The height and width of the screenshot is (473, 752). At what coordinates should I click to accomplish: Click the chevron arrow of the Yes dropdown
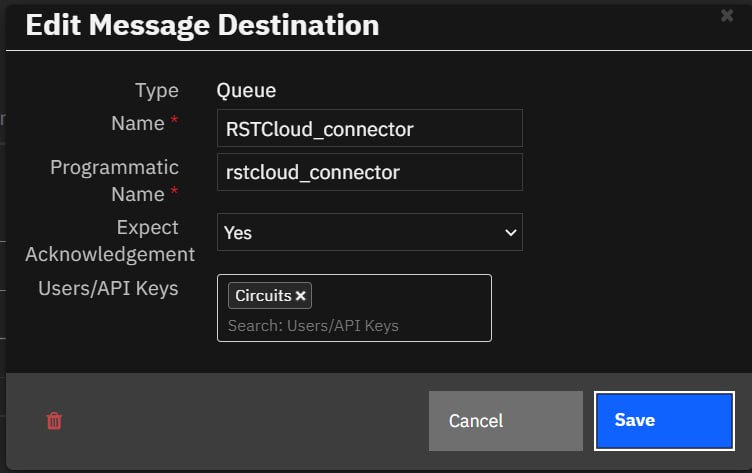click(510, 232)
